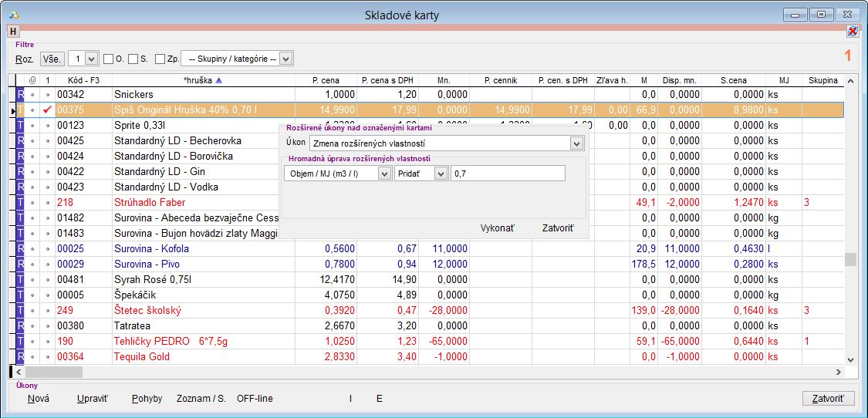Click the red crossed icon at top right
The height and width of the screenshot is (418, 868).
coord(852,32)
